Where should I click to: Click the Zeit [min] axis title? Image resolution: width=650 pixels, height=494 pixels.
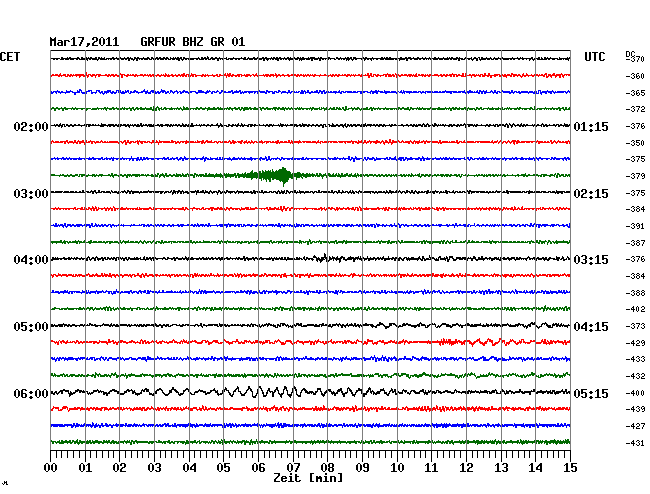click(x=308, y=478)
